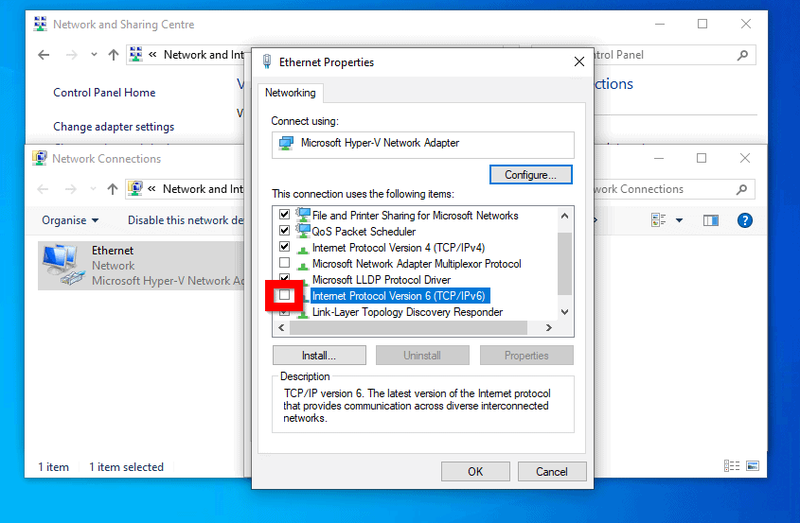Click right arrow of horizontal scrollbar

pyautogui.click(x=549, y=328)
